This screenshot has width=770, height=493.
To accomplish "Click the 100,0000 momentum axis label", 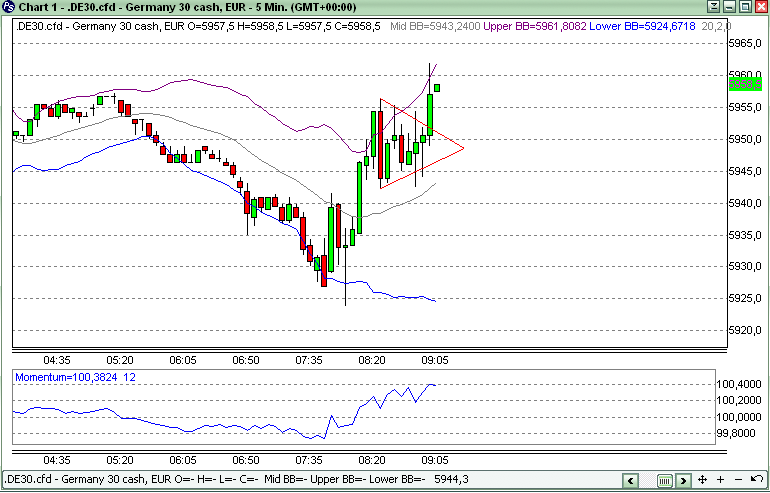I will (x=739, y=417).
